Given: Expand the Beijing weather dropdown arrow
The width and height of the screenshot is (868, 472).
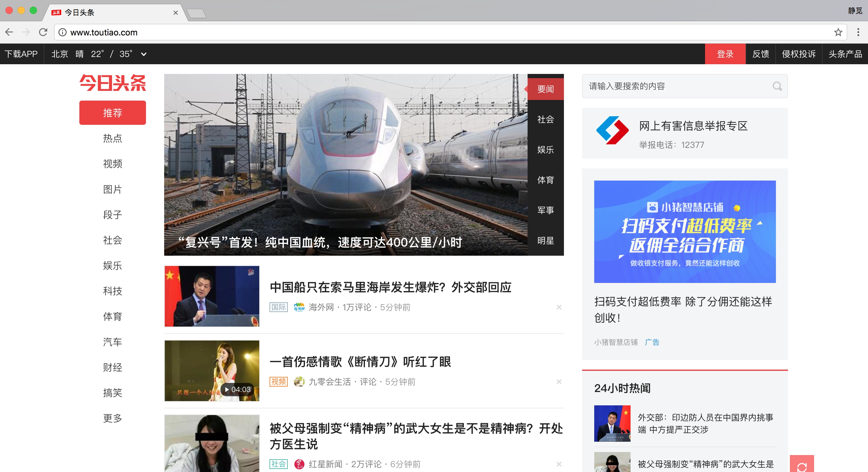Looking at the screenshot, I should [144, 54].
